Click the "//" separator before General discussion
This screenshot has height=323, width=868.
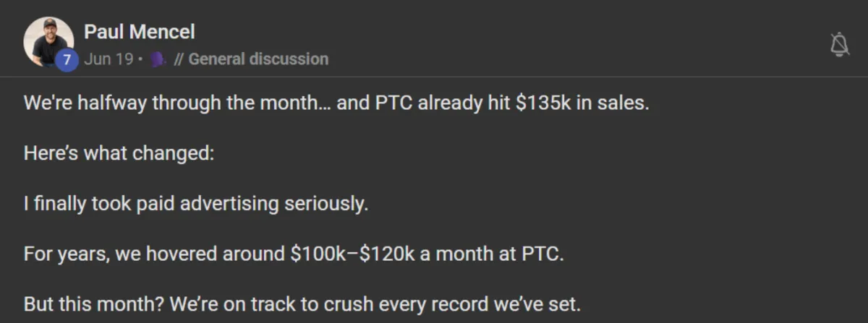point(178,59)
